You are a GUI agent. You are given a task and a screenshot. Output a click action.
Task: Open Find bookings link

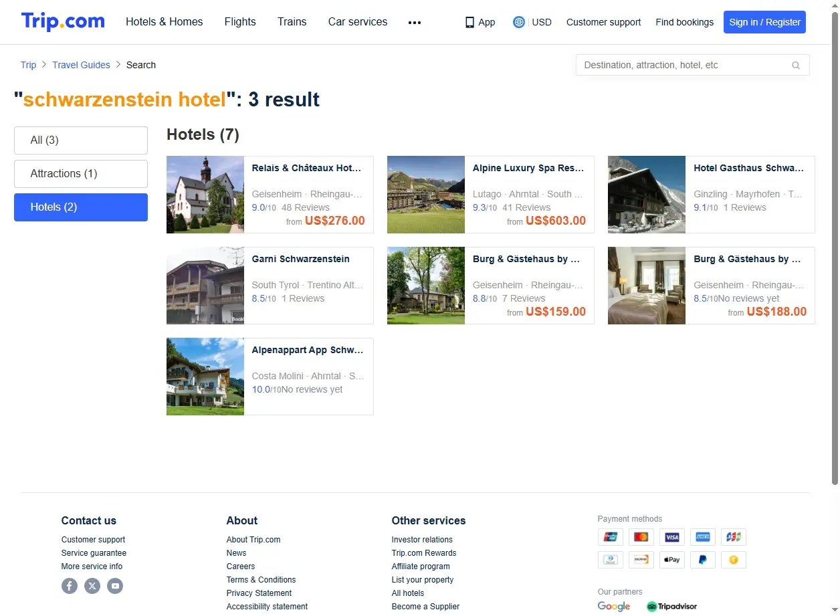684,22
